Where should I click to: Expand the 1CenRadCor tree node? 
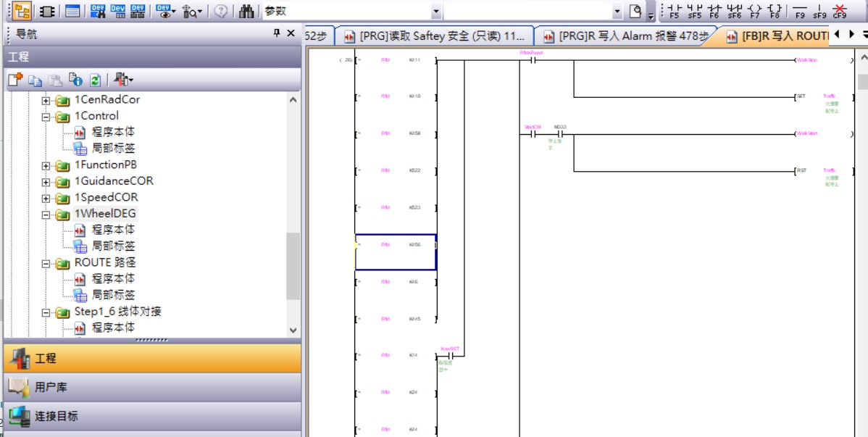(46, 100)
